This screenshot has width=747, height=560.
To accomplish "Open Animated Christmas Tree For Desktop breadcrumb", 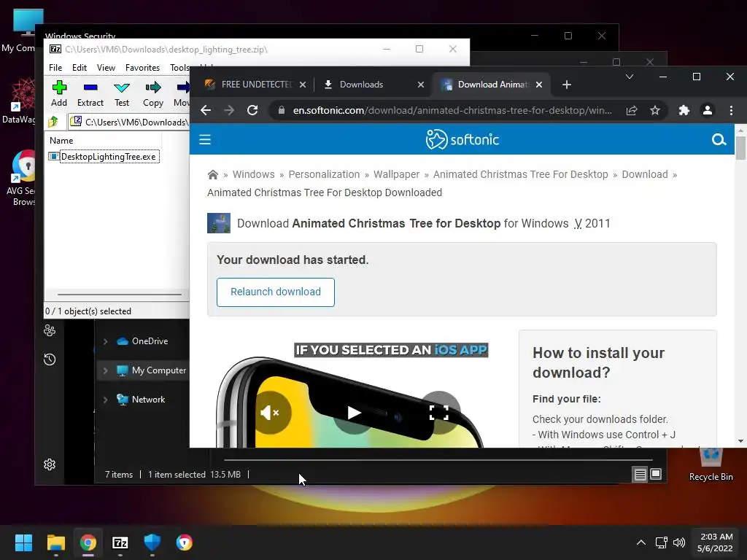I will coord(520,174).
